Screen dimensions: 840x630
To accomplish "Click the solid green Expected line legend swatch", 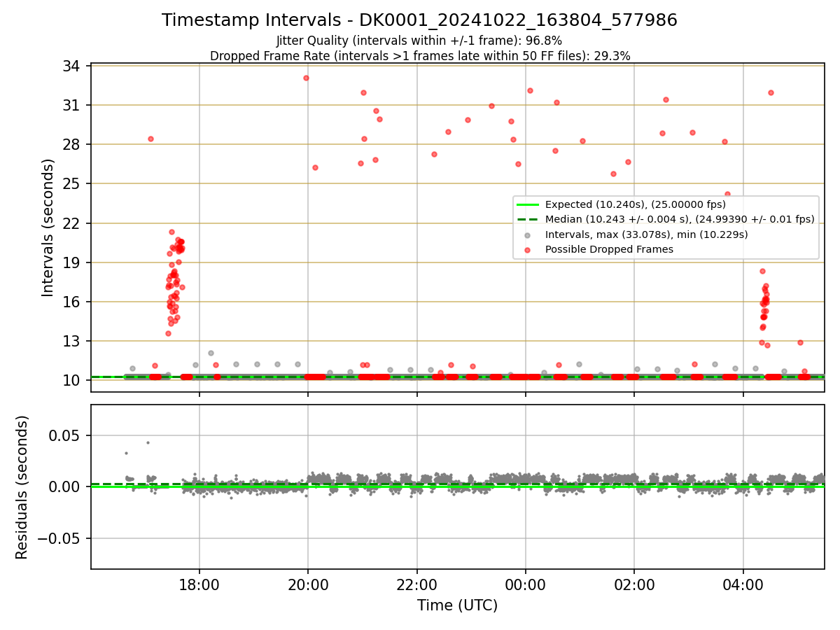I will click(x=528, y=204).
